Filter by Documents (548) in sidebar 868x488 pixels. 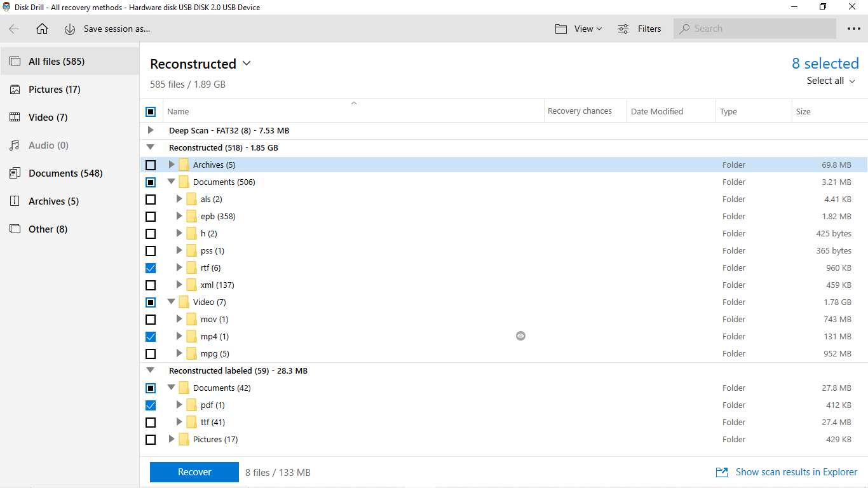[x=70, y=173]
